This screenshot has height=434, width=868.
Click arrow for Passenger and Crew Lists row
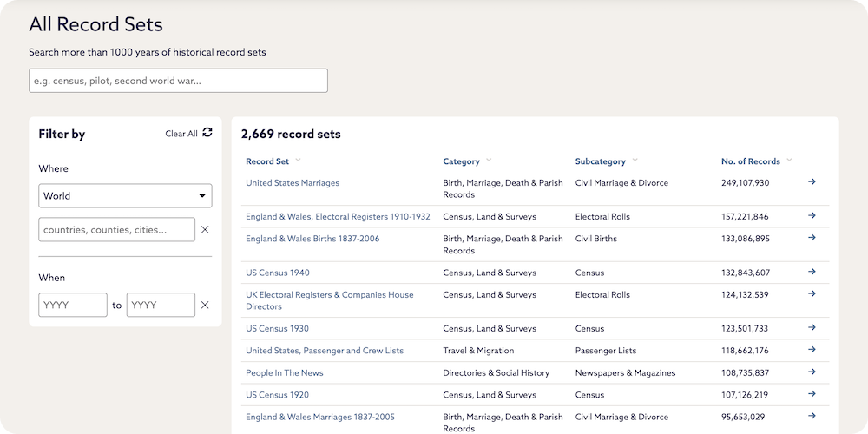(812, 350)
